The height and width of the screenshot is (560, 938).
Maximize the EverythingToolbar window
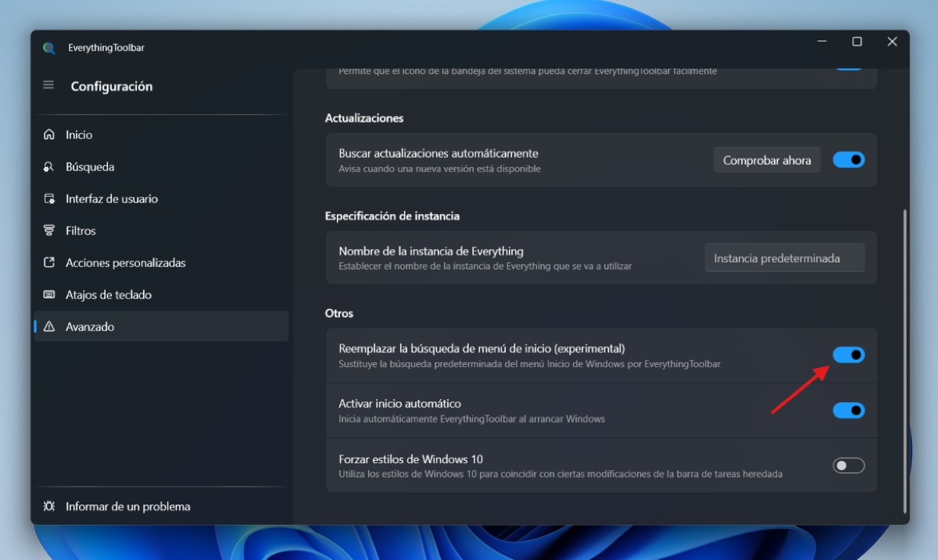(x=857, y=41)
